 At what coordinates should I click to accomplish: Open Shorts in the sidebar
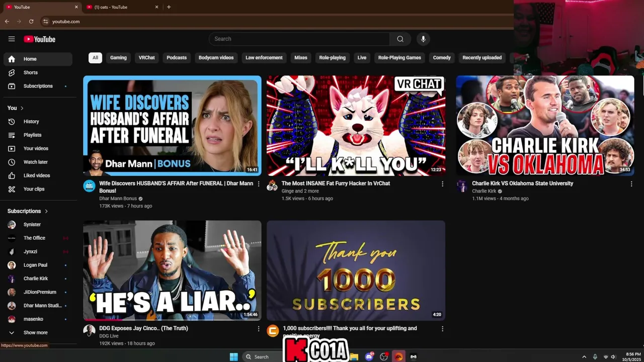tap(38, 72)
